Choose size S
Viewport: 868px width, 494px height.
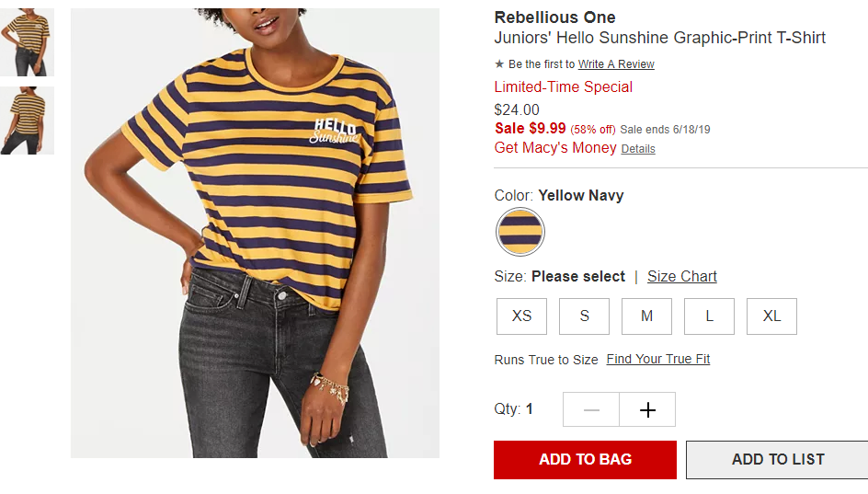[x=584, y=316]
